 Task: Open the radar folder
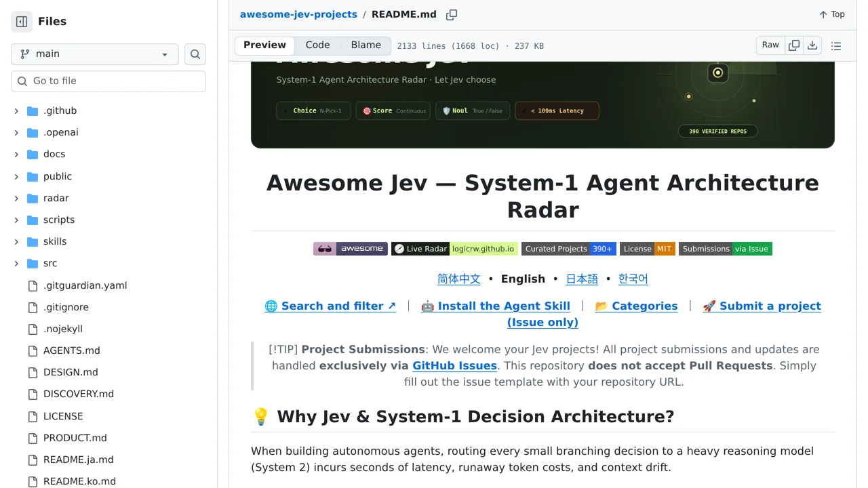pos(56,199)
